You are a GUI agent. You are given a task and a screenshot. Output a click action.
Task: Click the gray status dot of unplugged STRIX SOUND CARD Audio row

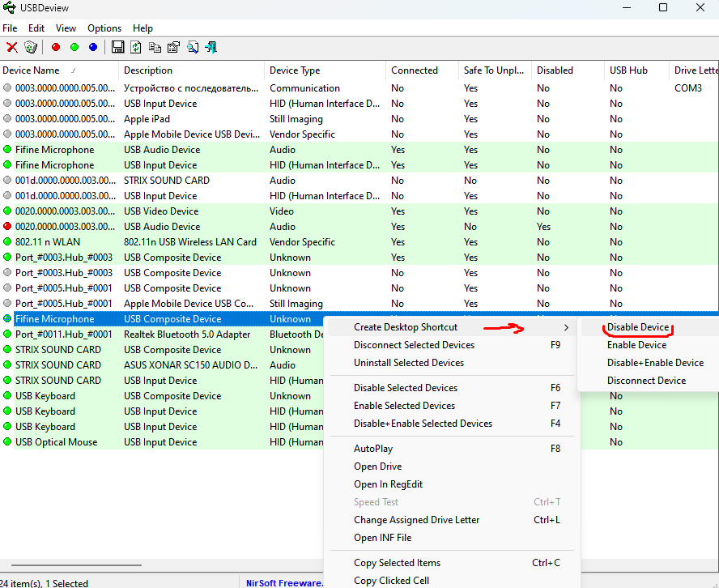7,180
